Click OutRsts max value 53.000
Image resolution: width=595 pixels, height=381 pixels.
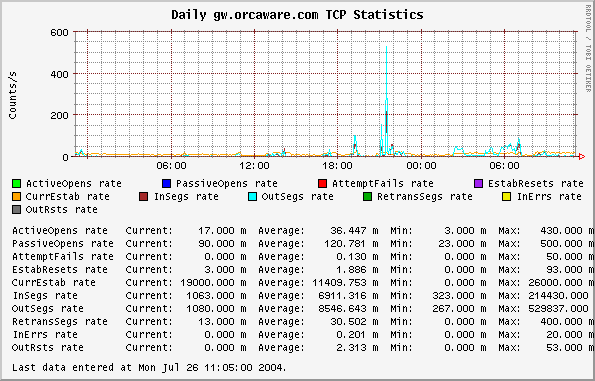564,348
